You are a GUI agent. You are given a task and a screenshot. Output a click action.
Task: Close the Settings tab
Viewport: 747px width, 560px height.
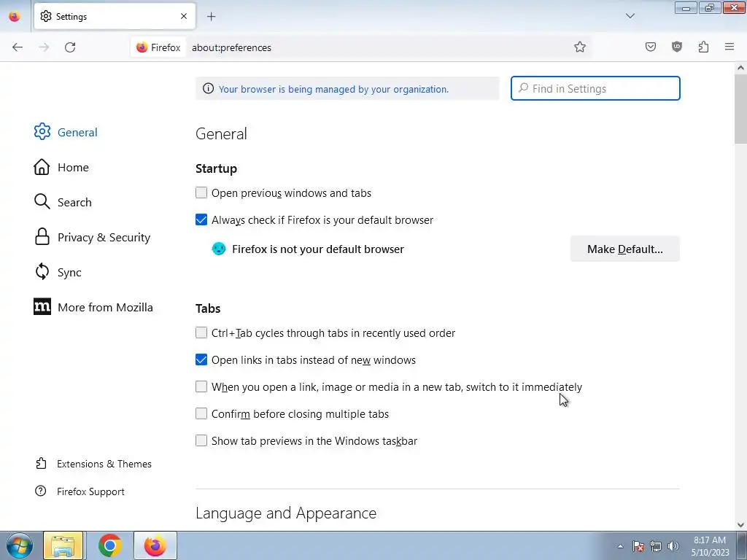coord(184,16)
